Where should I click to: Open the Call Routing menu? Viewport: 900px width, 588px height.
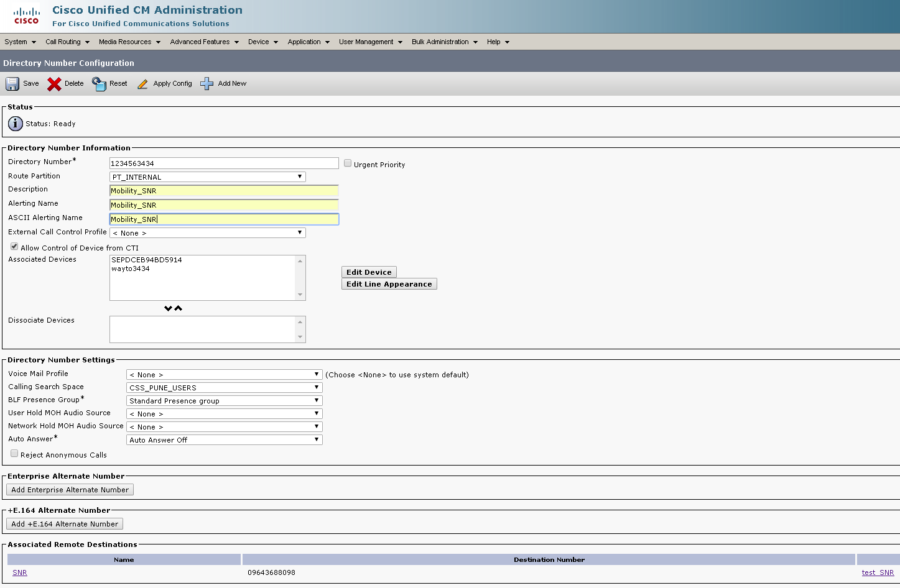(67, 42)
